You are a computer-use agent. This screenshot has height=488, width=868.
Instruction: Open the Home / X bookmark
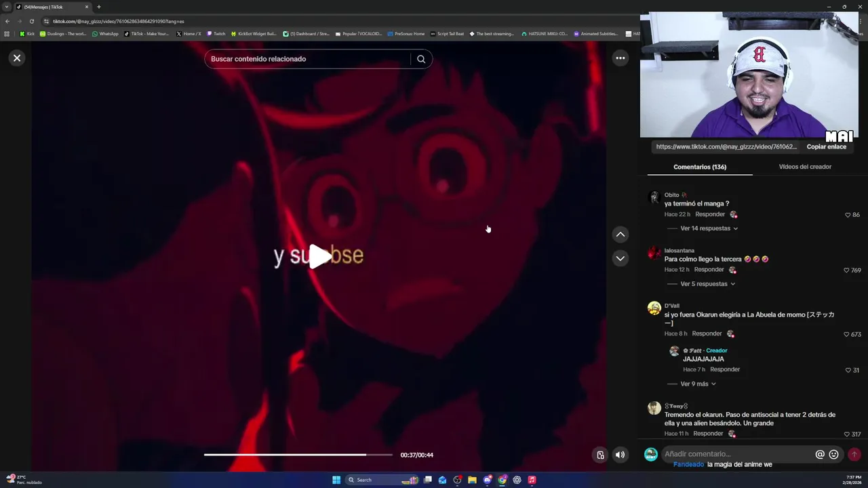189,33
